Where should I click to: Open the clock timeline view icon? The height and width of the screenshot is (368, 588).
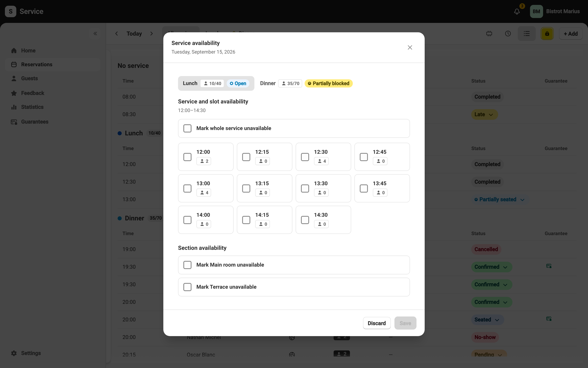(508, 34)
